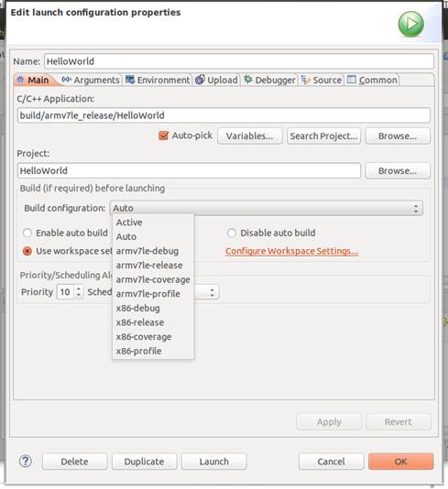Click the Arguments tab variables icon
Image resolution: width=448 pixels, height=489 pixels.
pos(67,80)
